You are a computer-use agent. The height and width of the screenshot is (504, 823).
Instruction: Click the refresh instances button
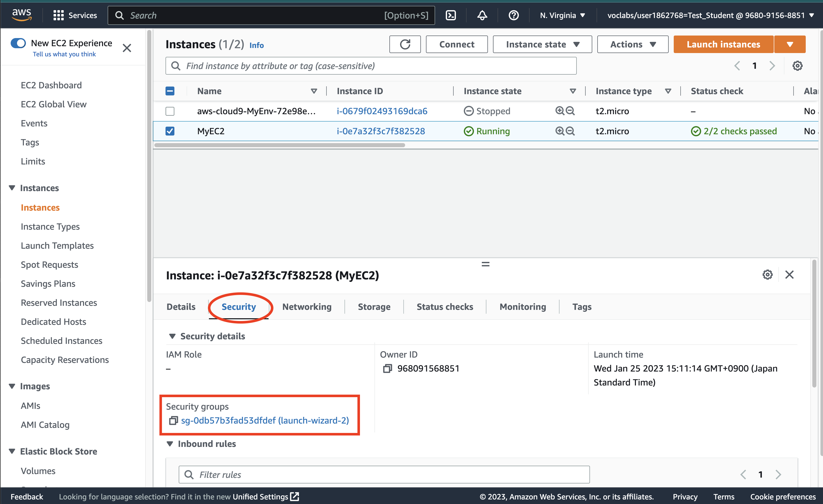[x=405, y=44]
